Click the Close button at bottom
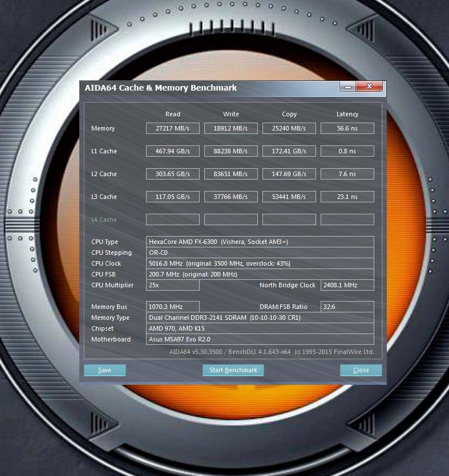This screenshot has width=449, height=476. (361, 370)
